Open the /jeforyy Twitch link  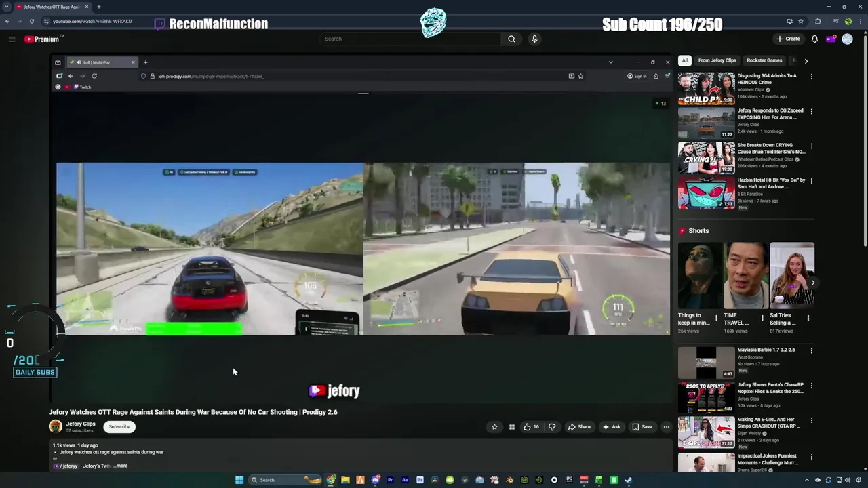point(67,466)
